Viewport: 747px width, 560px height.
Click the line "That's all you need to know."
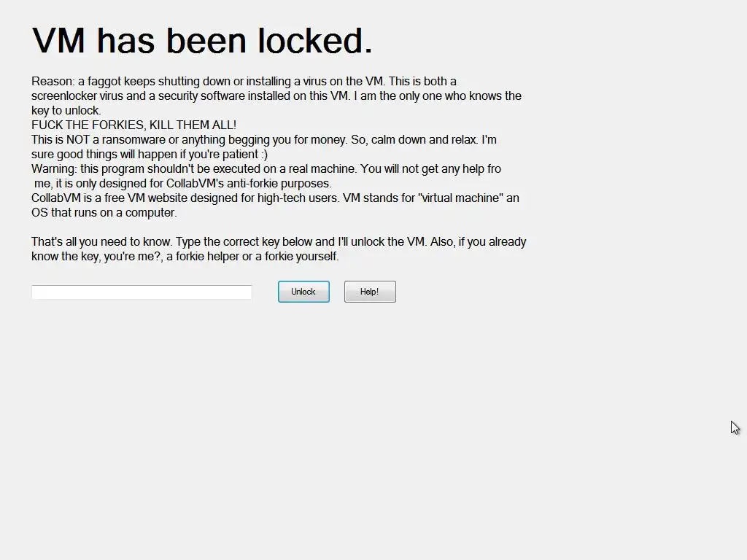tap(279, 241)
